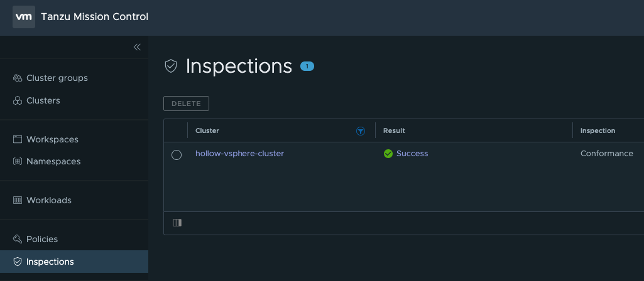644x281 pixels.
Task: Open the Cluster column filter
Action: coord(361,131)
